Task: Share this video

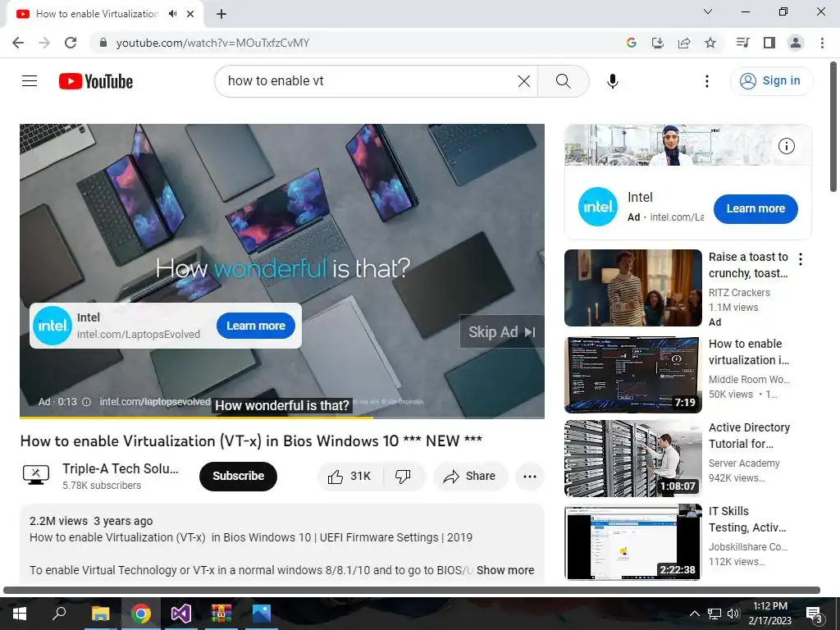Action: pyautogui.click(x=470, y=477)
